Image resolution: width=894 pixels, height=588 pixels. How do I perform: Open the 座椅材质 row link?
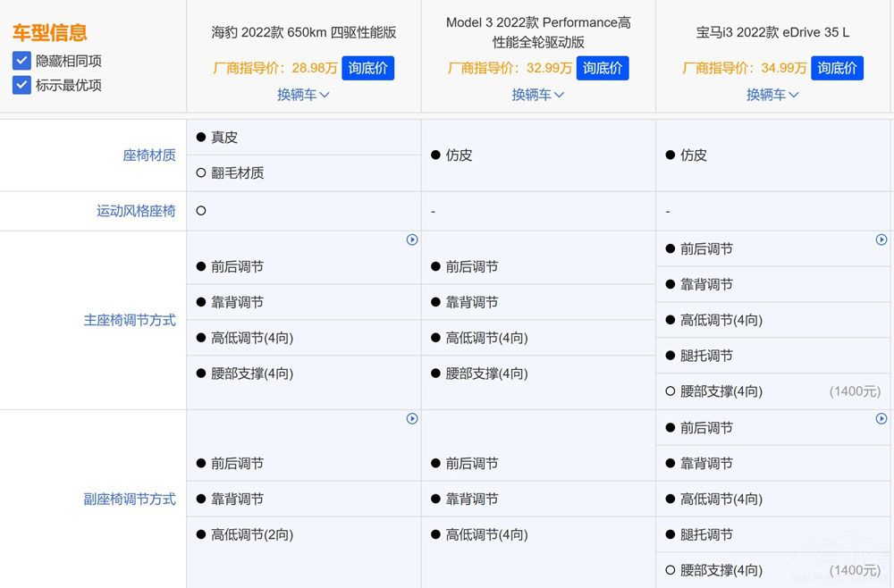pyautogui.click(x=149, y=155)
